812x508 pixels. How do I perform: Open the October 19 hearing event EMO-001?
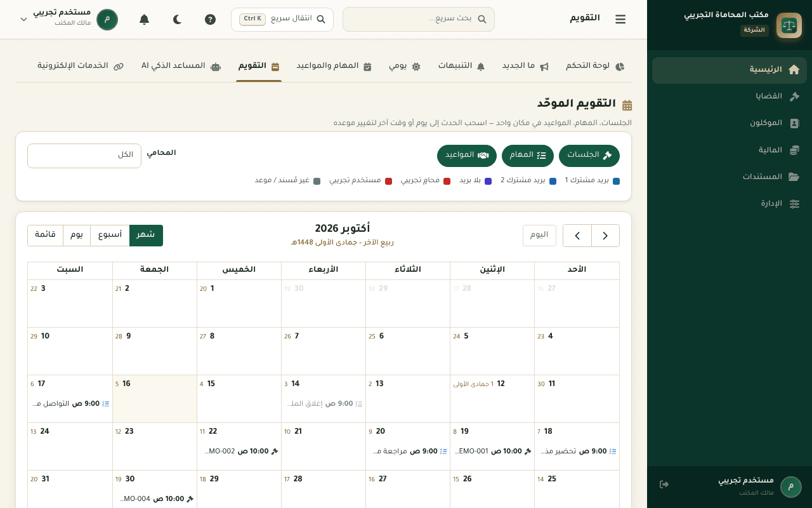pyautogui.click(x=493, y=451)
